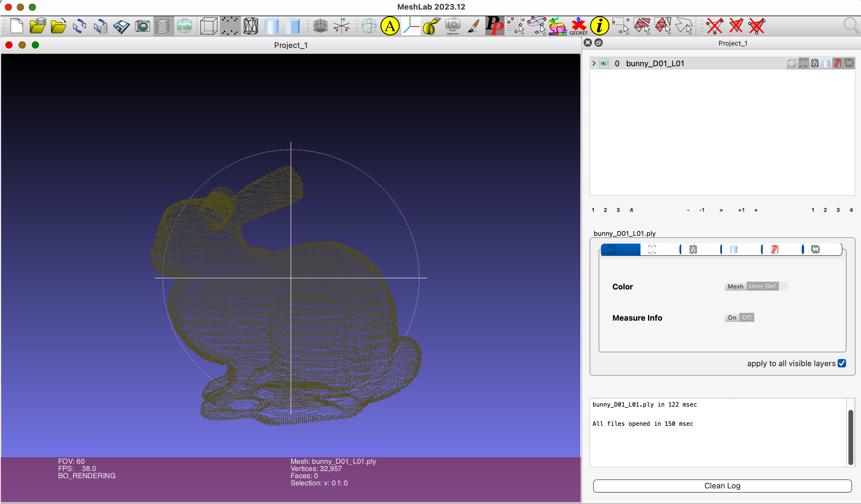Open the Raster Alignment tool
Image resolution: width=861 pixels, height=504 pixels.
coord(453,26)
